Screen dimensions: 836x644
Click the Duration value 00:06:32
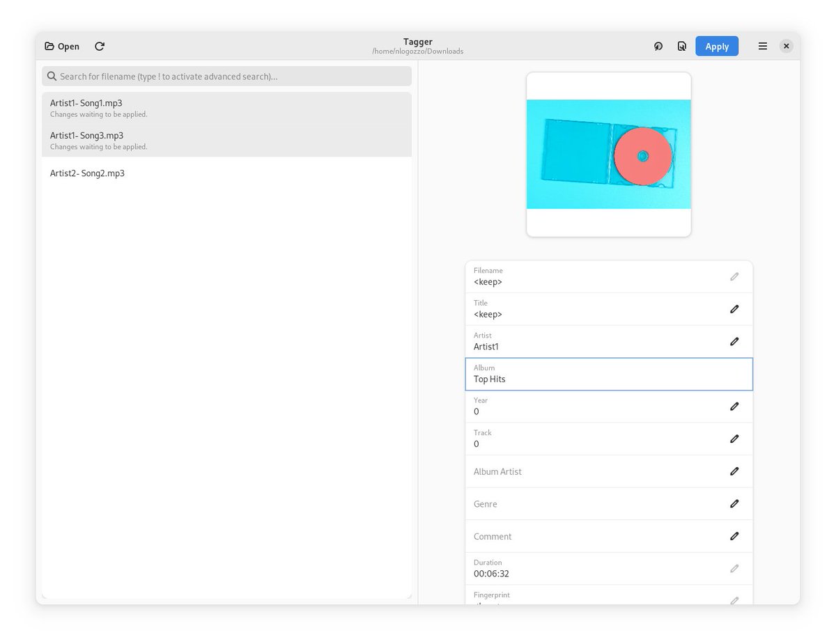click(x=491, y=574)
